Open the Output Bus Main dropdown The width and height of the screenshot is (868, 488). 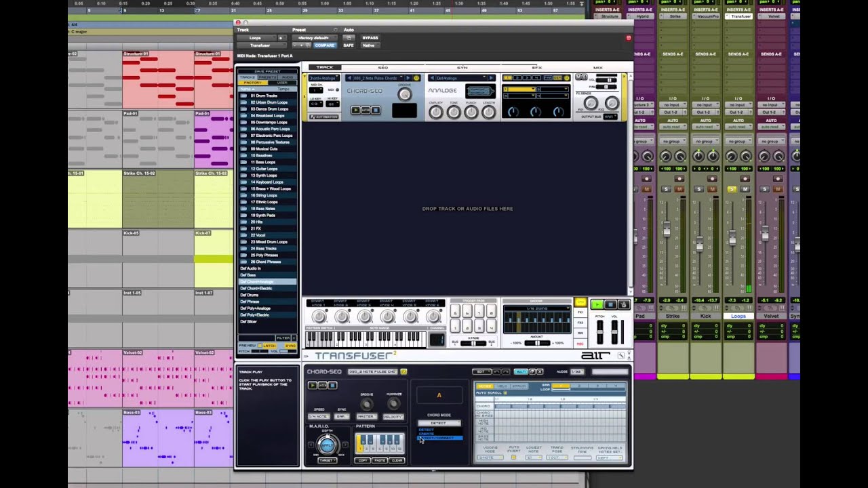[x=610, y=117]
